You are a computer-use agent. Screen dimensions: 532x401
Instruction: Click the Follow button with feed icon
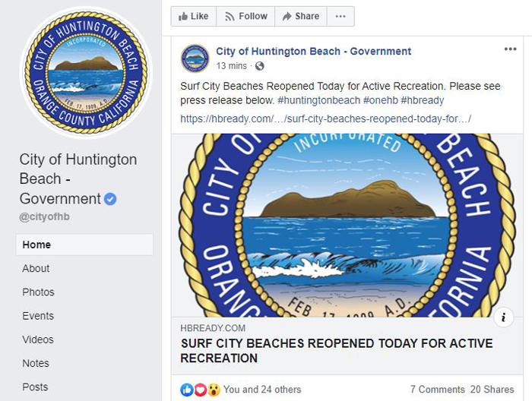[245, 16]
